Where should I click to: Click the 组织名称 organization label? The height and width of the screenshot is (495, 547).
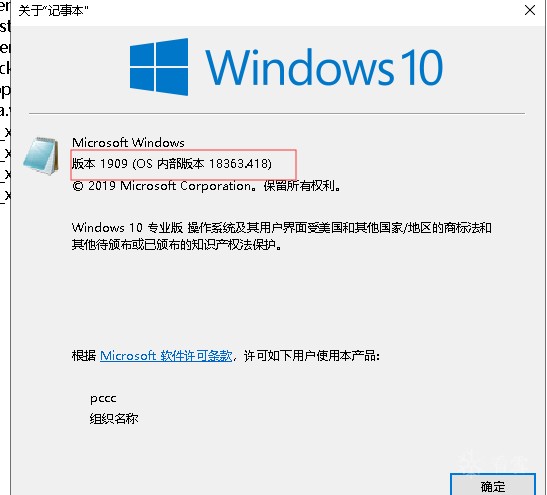click(x=114, y=418)
